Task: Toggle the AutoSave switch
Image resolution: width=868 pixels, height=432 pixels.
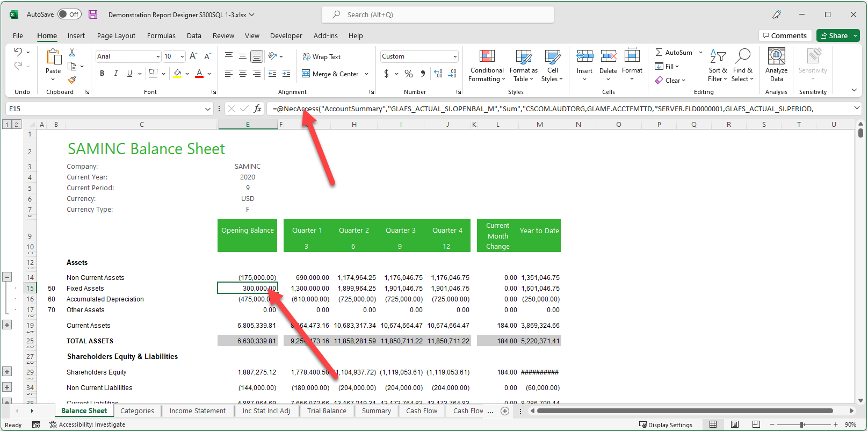Action: point(69,15)
